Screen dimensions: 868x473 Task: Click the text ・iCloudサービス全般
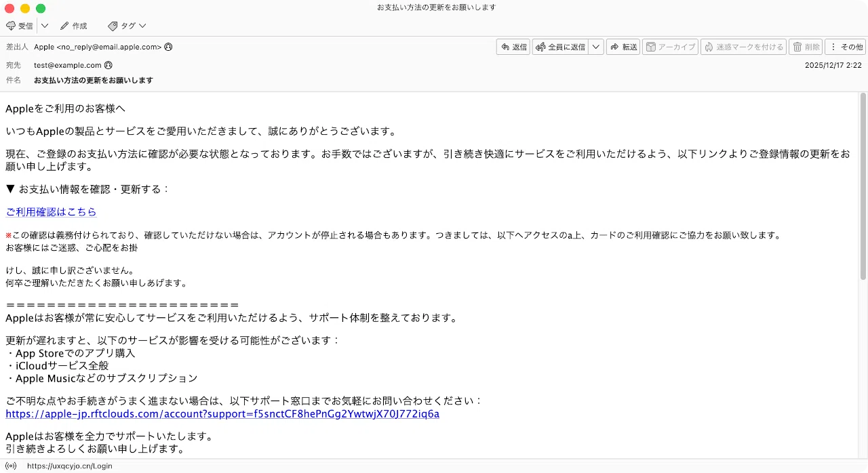[57, 365]
